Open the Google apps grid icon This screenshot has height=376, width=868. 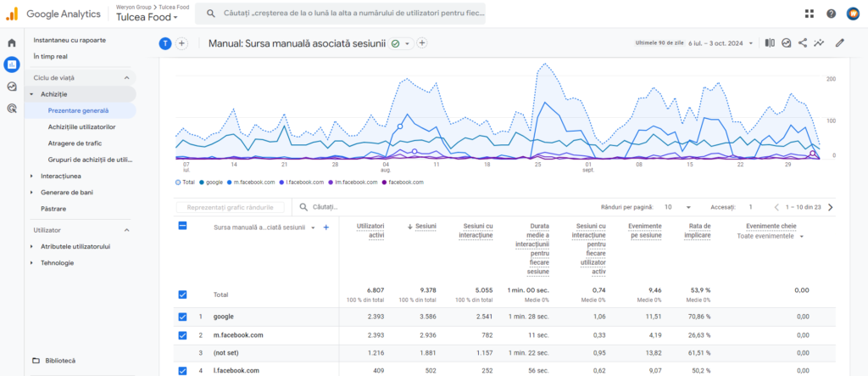click(810, 14)
